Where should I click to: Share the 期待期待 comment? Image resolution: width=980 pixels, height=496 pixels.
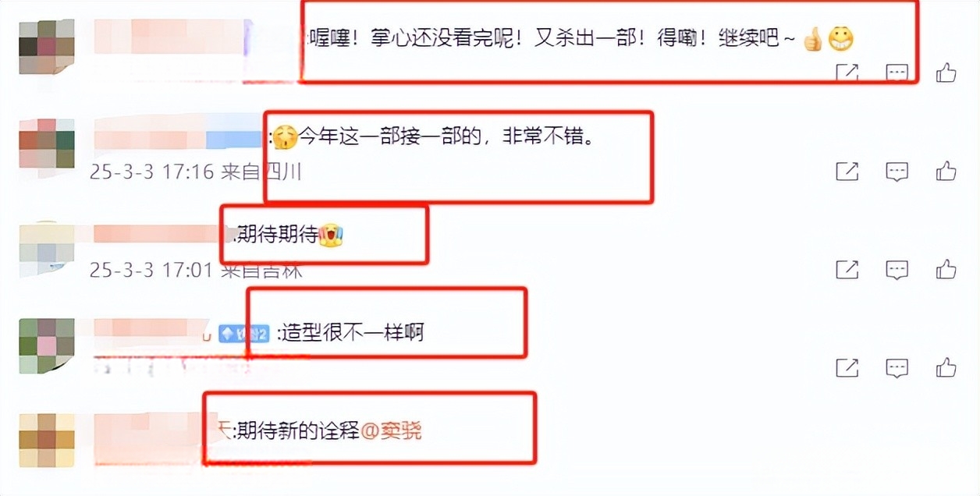pos(847,270)
